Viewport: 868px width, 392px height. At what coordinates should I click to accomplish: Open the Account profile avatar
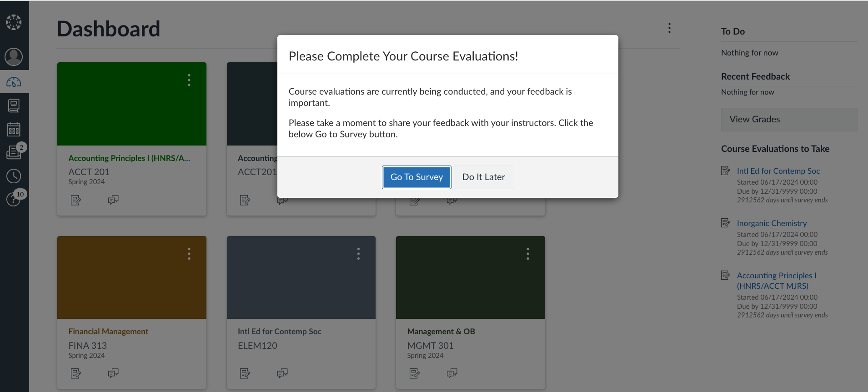pyautogui.click(x=14, y=57)
